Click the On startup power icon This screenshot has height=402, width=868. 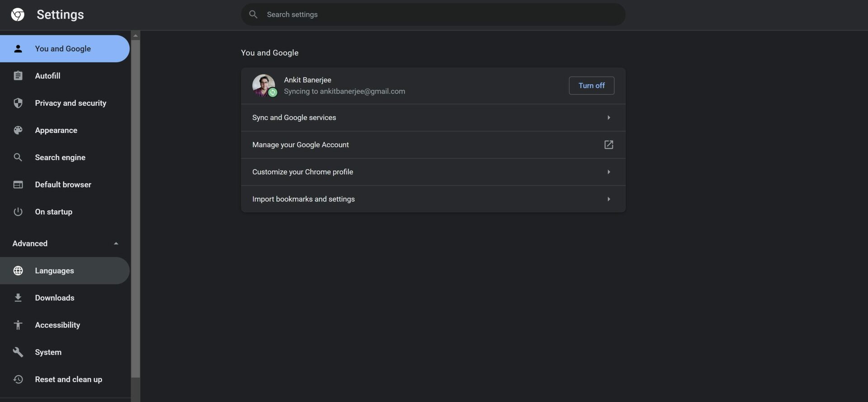pyautogui.click(x=18, y=212)
